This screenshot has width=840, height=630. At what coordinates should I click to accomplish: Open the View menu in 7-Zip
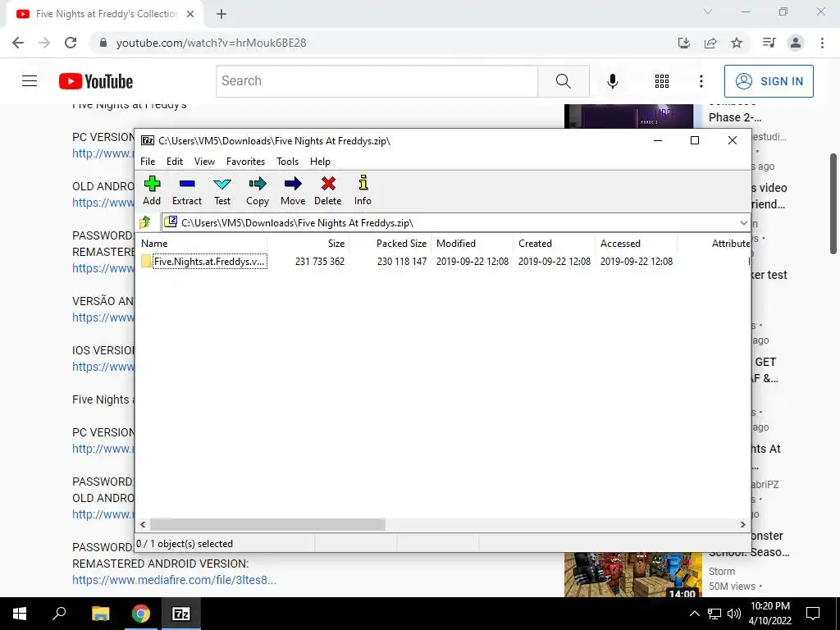click(x=204, y=162)
